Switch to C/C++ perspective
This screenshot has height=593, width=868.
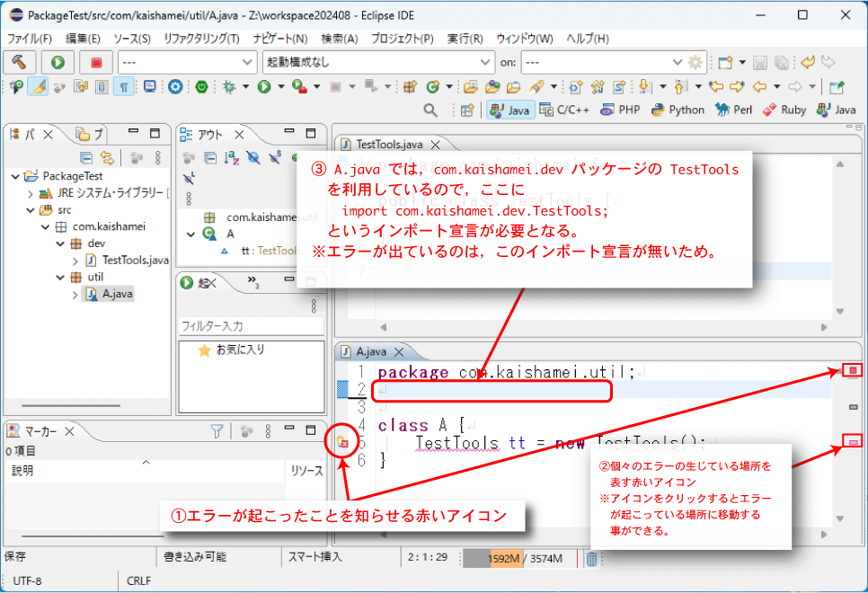[564, 110]
